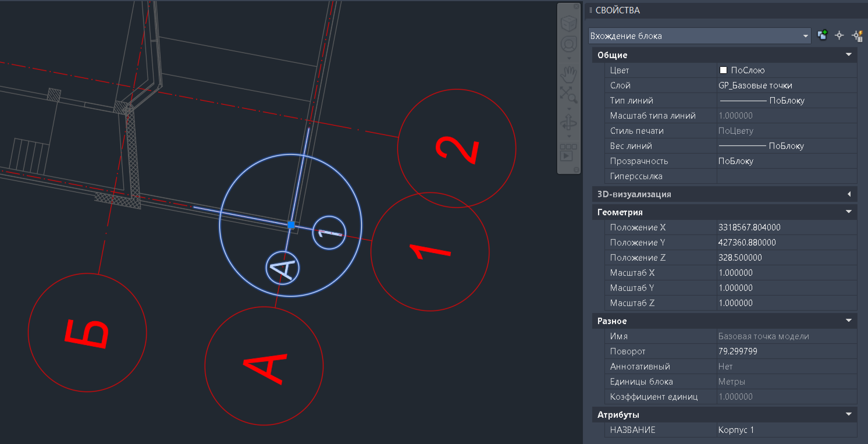
Task: Click the Zoom Extents navigation icon
Action: click(x=568, y=94)
